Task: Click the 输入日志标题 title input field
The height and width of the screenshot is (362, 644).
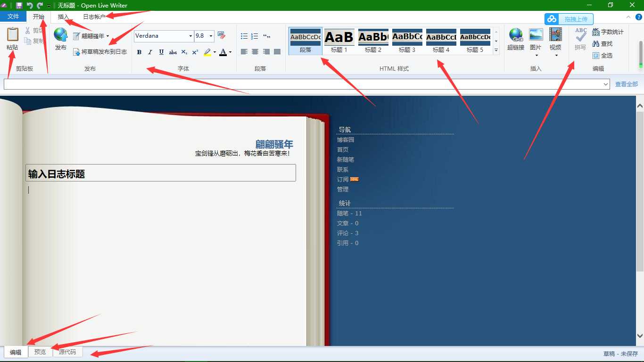Action: [161, 173]
